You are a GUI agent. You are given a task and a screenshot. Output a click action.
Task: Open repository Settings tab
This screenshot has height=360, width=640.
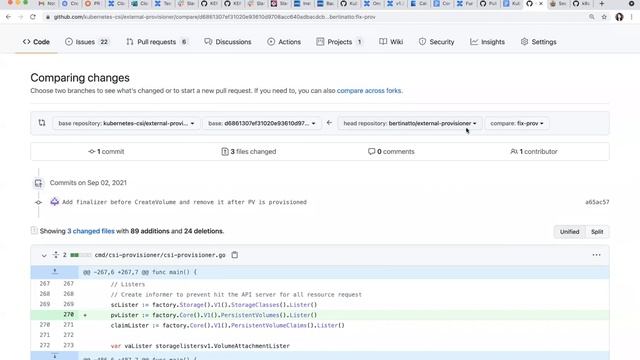(539, 42)
